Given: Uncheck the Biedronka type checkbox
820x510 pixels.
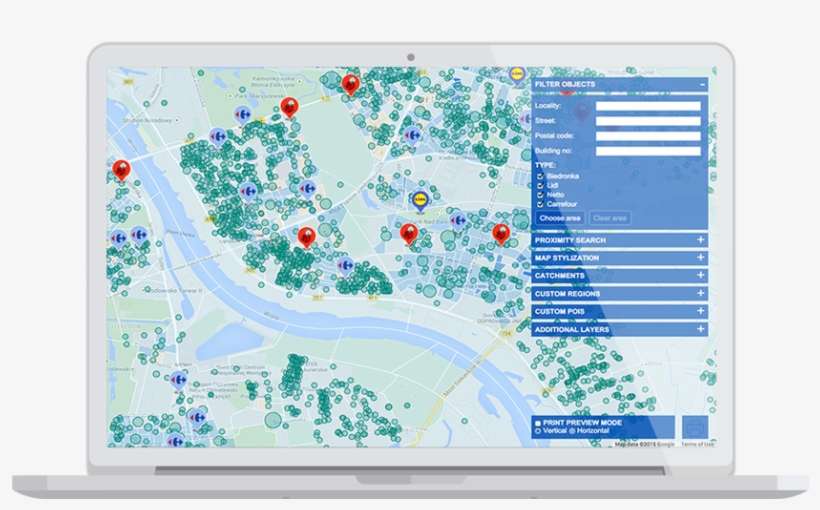Looking at the screenshot, I should click(540, 176).
